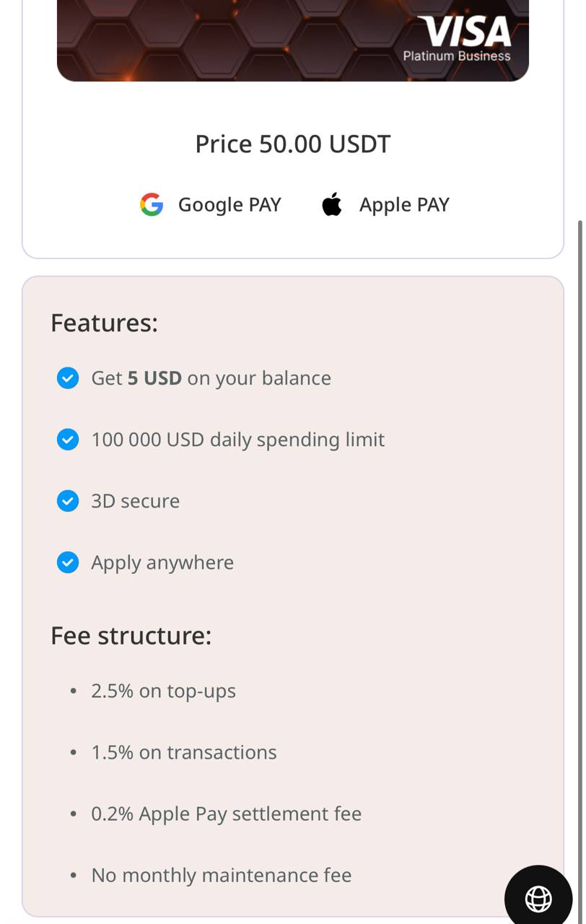
Task: Open the globe language button
Action: tap(538, 898)
